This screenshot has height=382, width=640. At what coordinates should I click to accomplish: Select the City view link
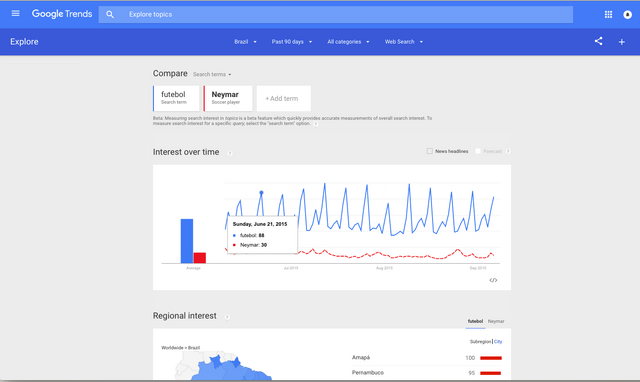point(498,342)
